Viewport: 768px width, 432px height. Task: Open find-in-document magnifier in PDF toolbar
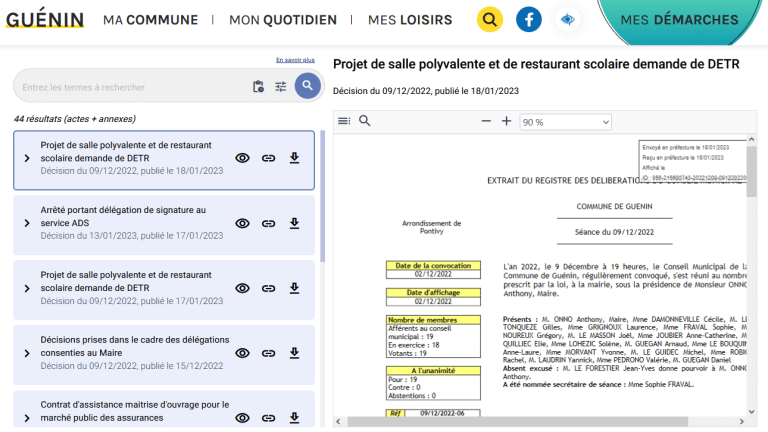pos(365,121)
